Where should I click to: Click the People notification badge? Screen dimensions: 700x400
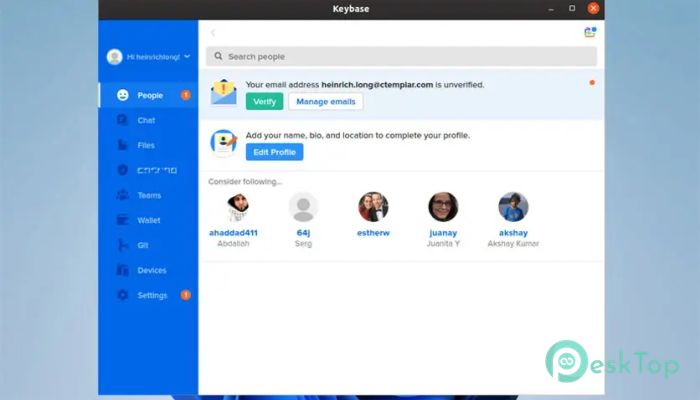pos(186,95)
